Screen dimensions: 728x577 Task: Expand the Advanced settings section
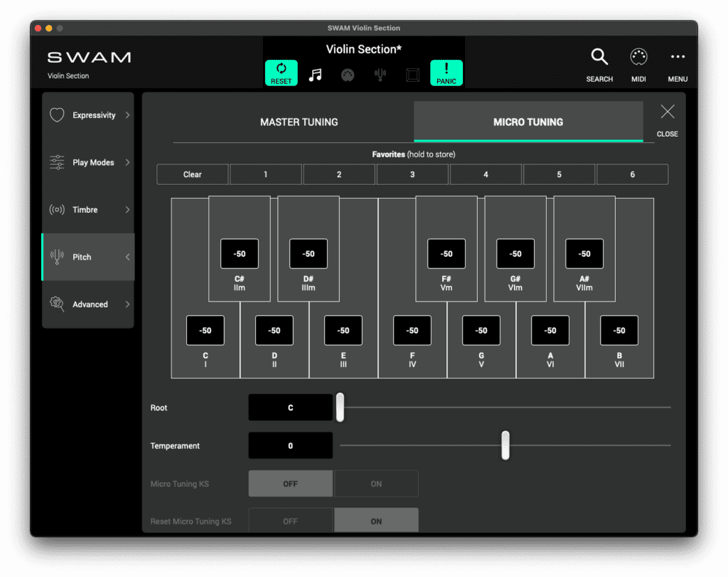tap(89, 304)
